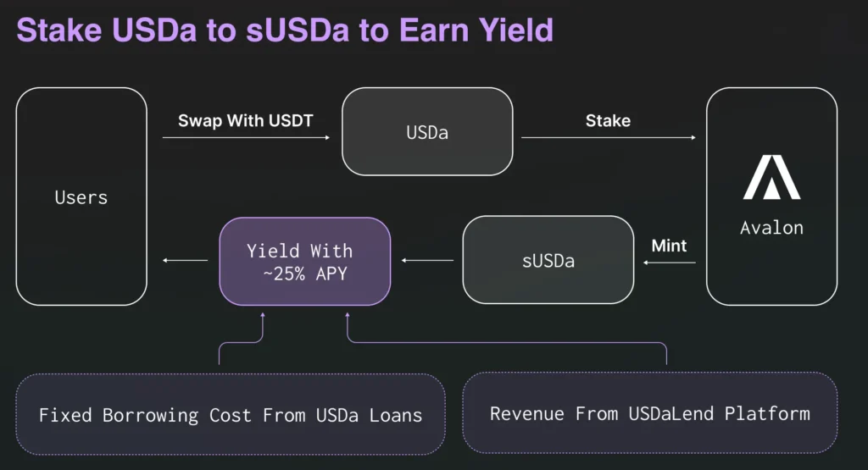Select Revenue From USDaLend Platform box
868x470 pixels.
click(650, 413)
